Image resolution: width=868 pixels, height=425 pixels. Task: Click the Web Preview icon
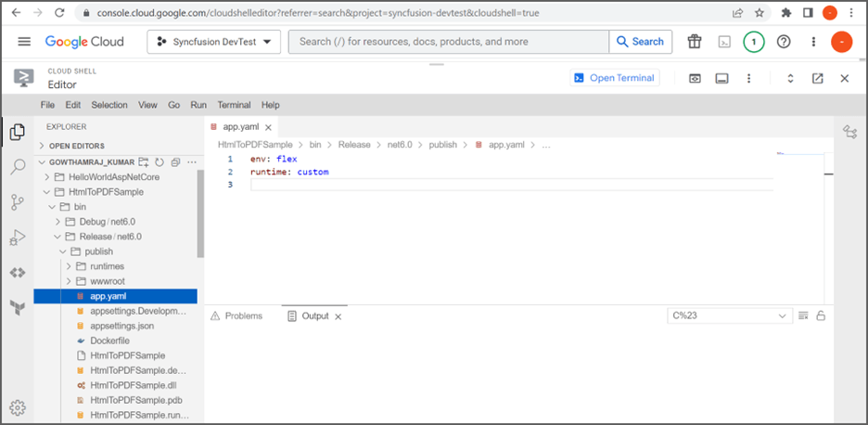click(695, 79)
